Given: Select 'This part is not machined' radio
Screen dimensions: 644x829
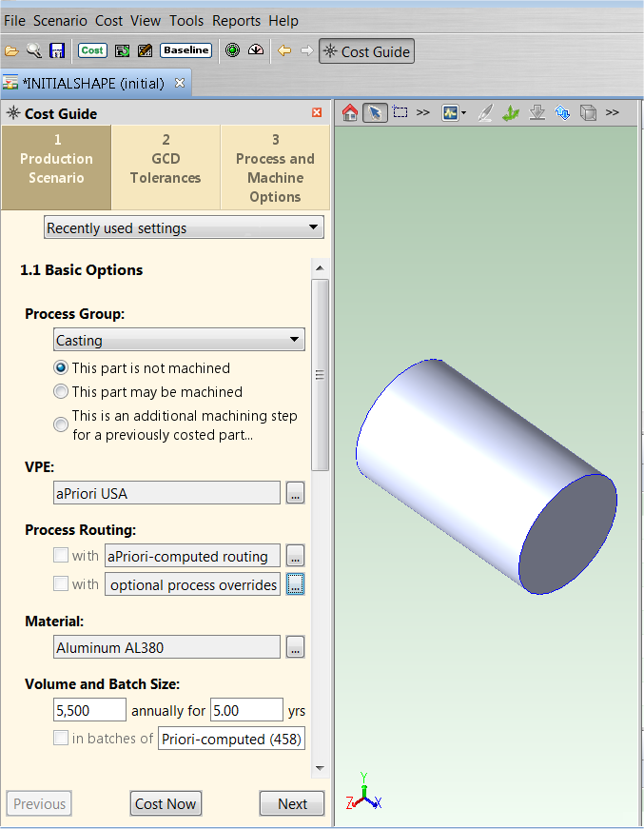Looking at the screenshot, I should (62, 368).
